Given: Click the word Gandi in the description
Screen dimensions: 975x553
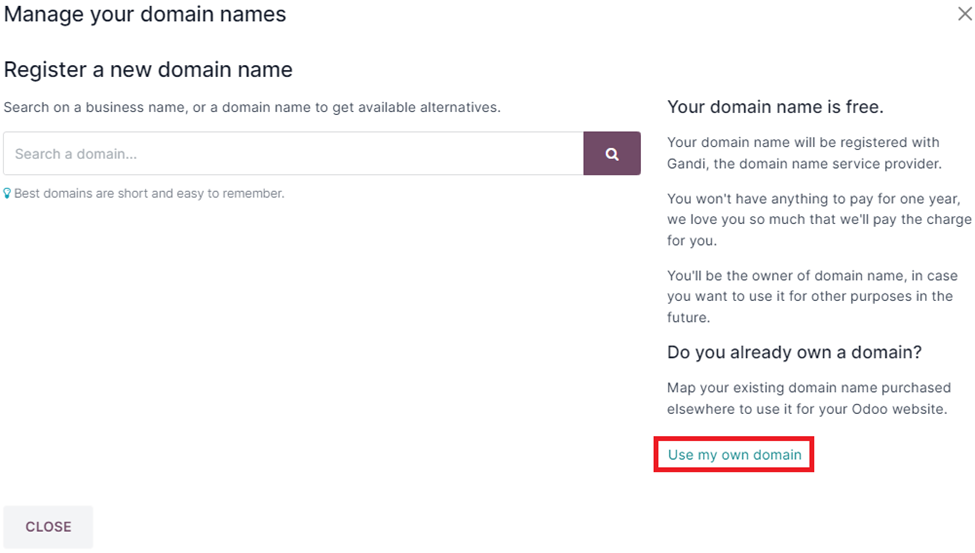Looking at the screenshot, I should click(687, 164).
